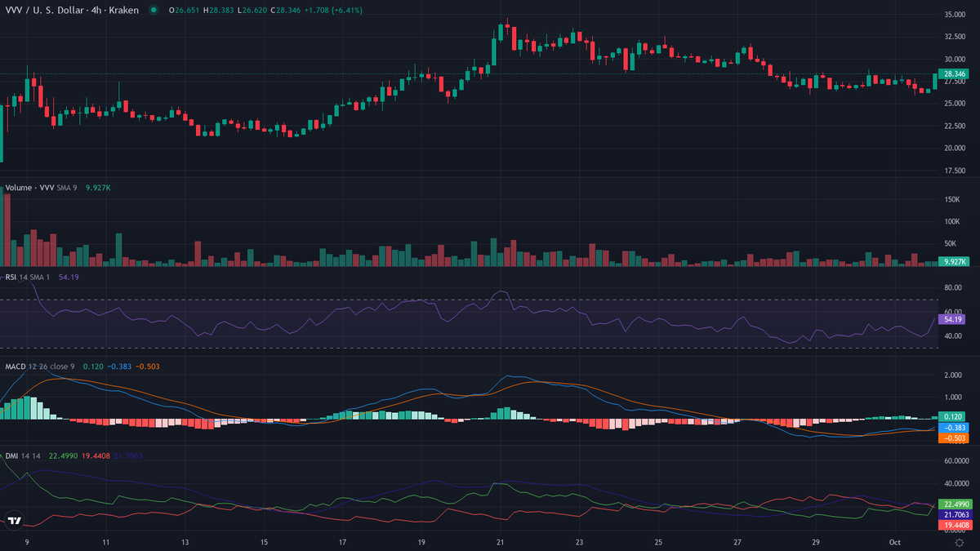The image size is (980, 551).
Task: Click volume scale label 150K
Action: [x=952, y=200]
